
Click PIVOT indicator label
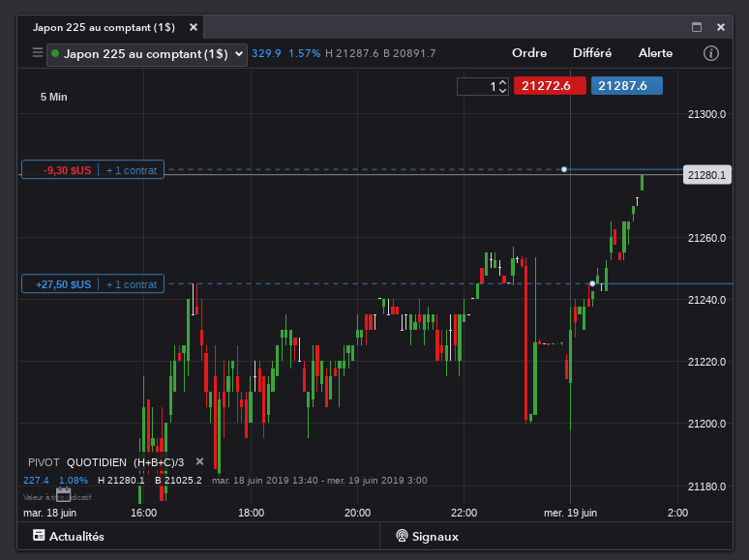click(x=44, y=462)
